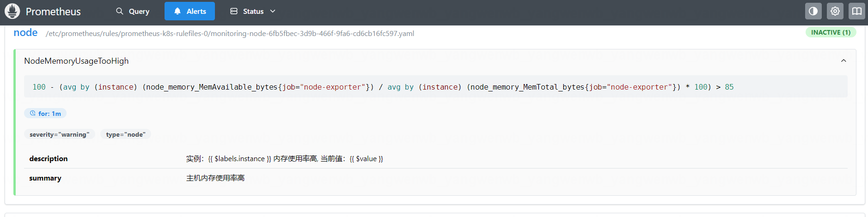Click the magnifier icon beside Query

tap(120, 11)
